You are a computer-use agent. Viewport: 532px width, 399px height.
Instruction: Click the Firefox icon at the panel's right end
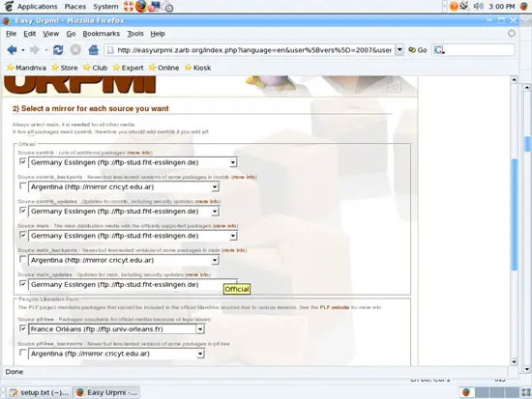point(524,6)
